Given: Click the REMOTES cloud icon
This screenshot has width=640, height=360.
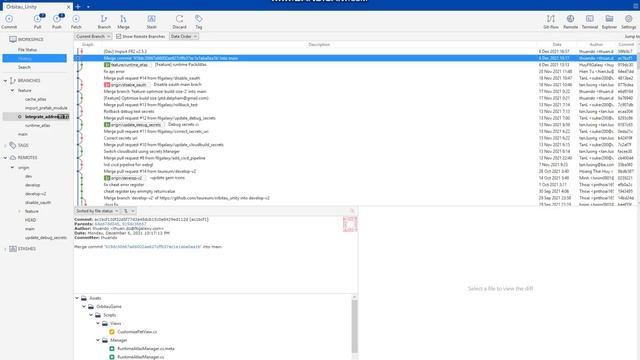Looking at the screenshot, I should tap(13, 158).
